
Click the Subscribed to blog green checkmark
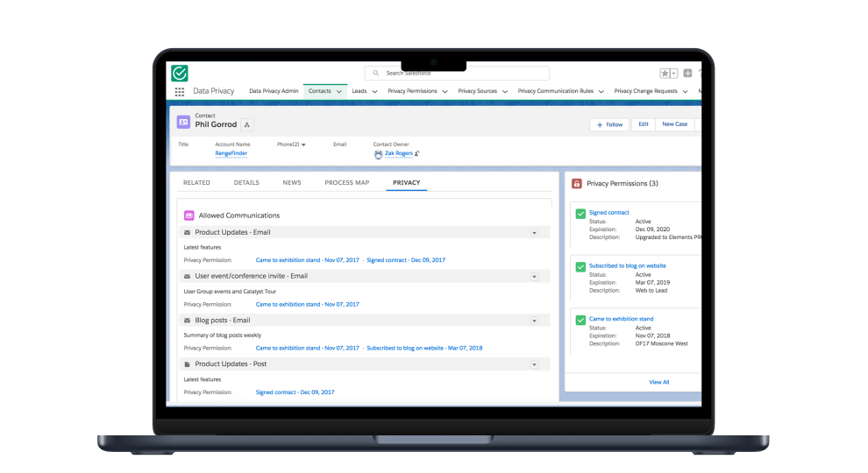(x=580, y=266)
